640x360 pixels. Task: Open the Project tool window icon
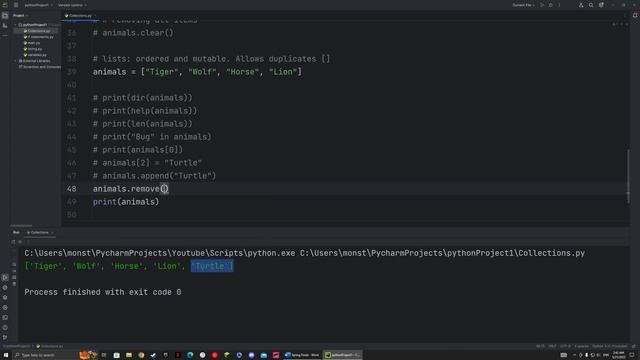pos(5,16)
